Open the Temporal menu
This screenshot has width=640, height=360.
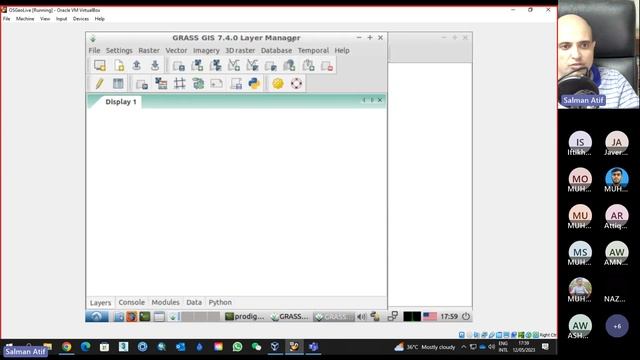(x=313, y=50)
